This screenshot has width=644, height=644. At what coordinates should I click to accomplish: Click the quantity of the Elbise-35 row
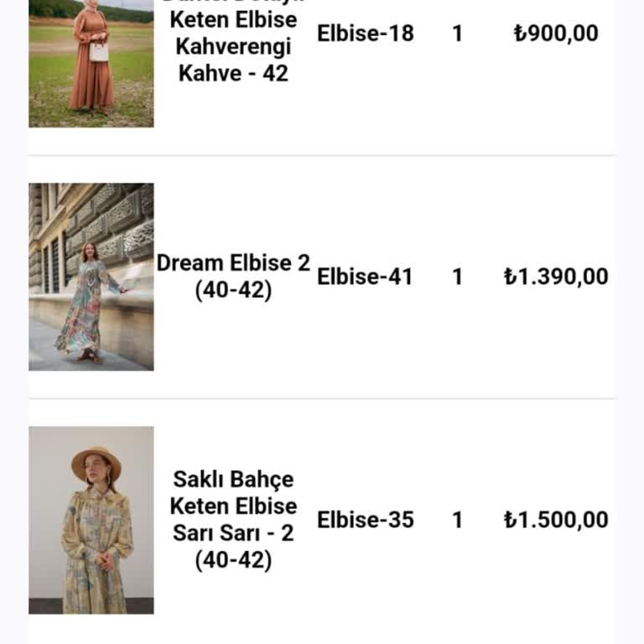[457, 520]
